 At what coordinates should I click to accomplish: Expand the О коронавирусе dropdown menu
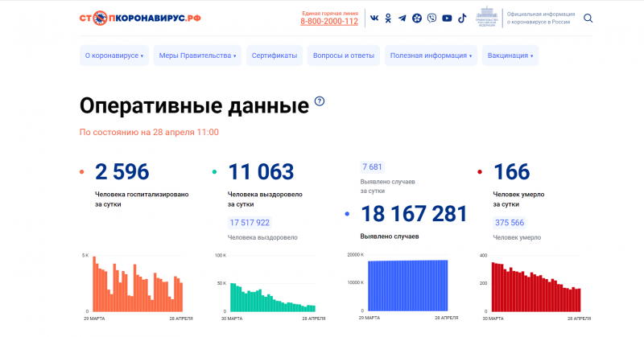click(114, 55)
